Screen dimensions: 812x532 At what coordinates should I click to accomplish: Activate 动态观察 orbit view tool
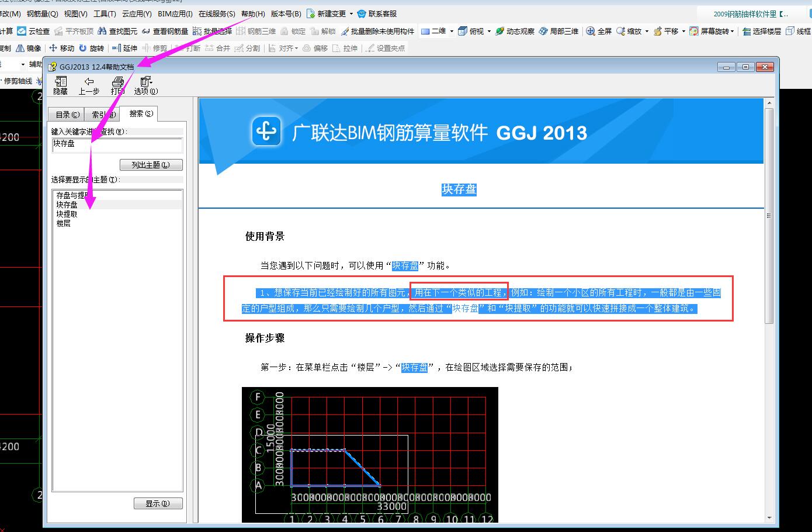[x=515, y=31]
